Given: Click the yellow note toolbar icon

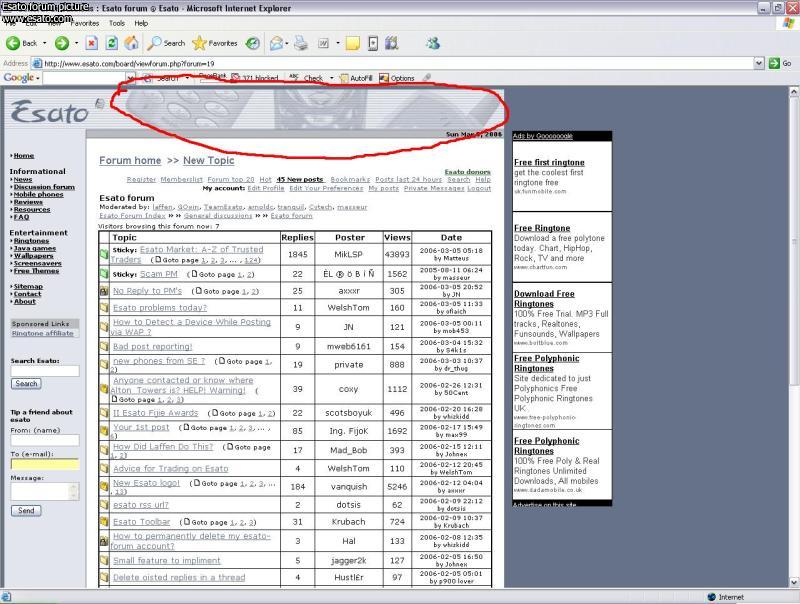Looking at the screenshot, I should [x=353, y=43].
